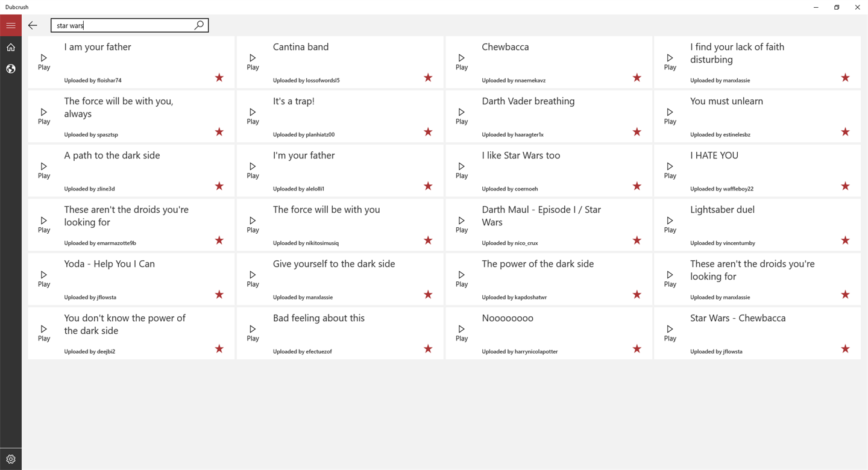Click the search magnifier icon

click(200, 25)
